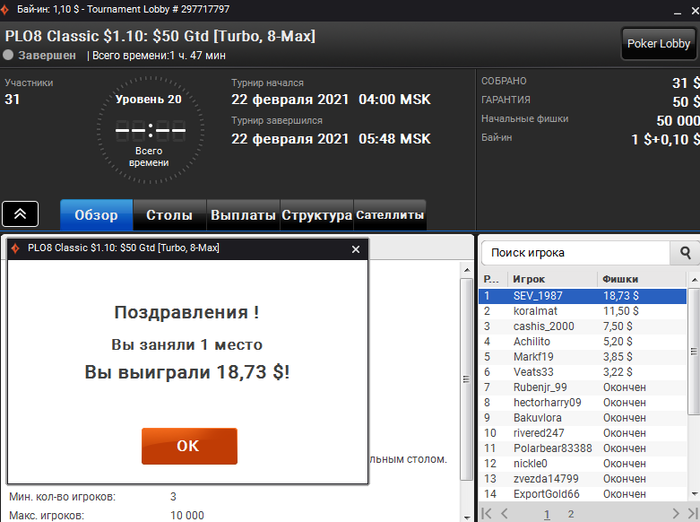700x522 pixels.
Task: Select player Veats33 in the list
Action: (x=583, y=372)
